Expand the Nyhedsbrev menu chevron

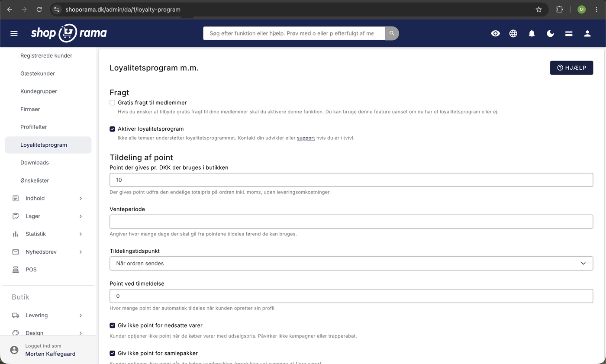point(81,252)
